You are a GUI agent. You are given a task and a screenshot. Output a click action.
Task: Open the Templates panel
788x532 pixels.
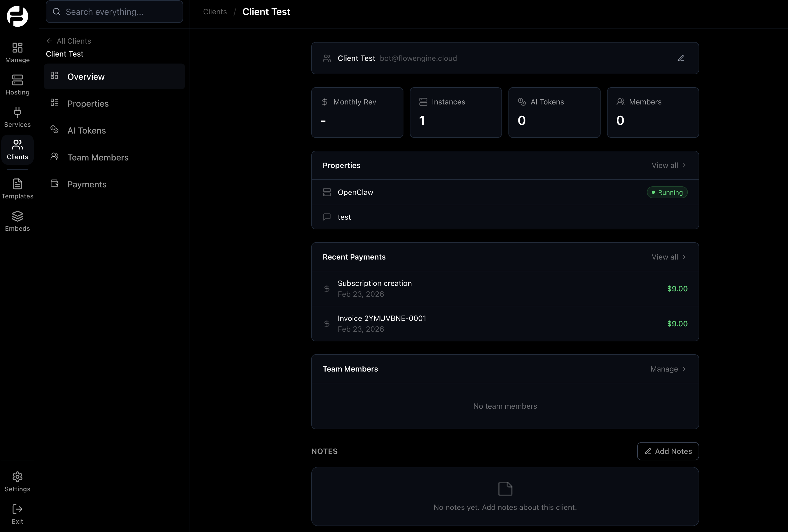point(17,188)
